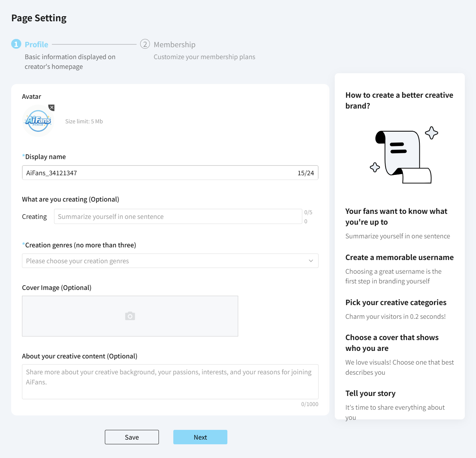Viewport: 476px width, 458px height.
Task: Click the Cover Image upload area
Action: (130, 316)
